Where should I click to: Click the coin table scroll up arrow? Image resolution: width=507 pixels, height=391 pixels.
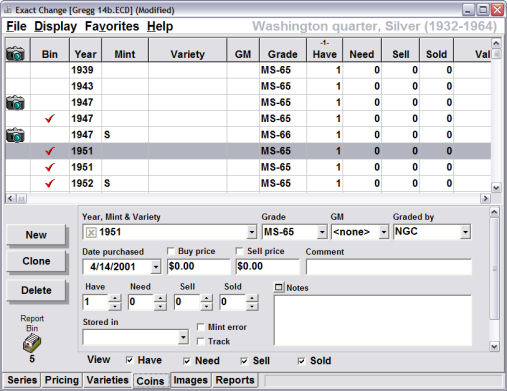(x=496, y=43)
